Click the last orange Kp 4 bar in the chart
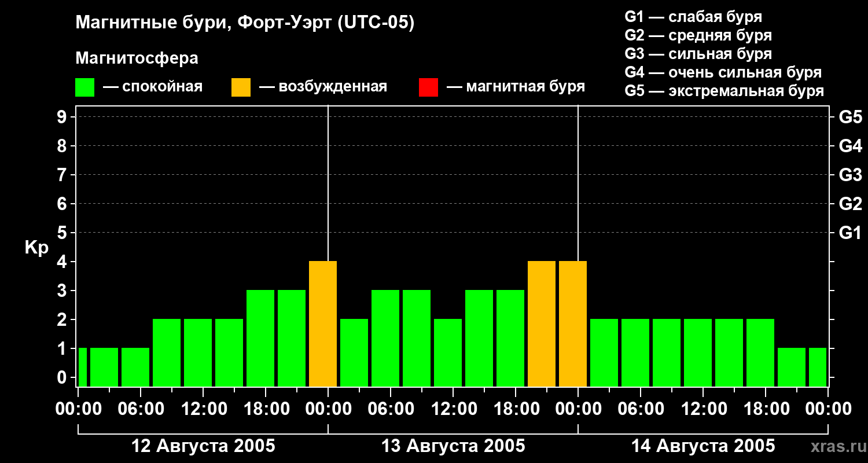This screenshot has height=463, width=868. 573,324
